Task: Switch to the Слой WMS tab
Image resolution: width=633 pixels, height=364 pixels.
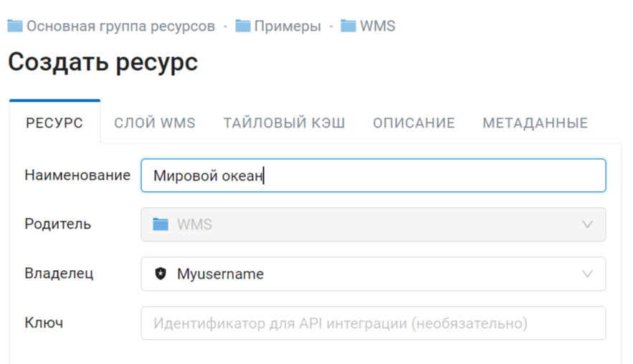Action: (x=155, y=123)
